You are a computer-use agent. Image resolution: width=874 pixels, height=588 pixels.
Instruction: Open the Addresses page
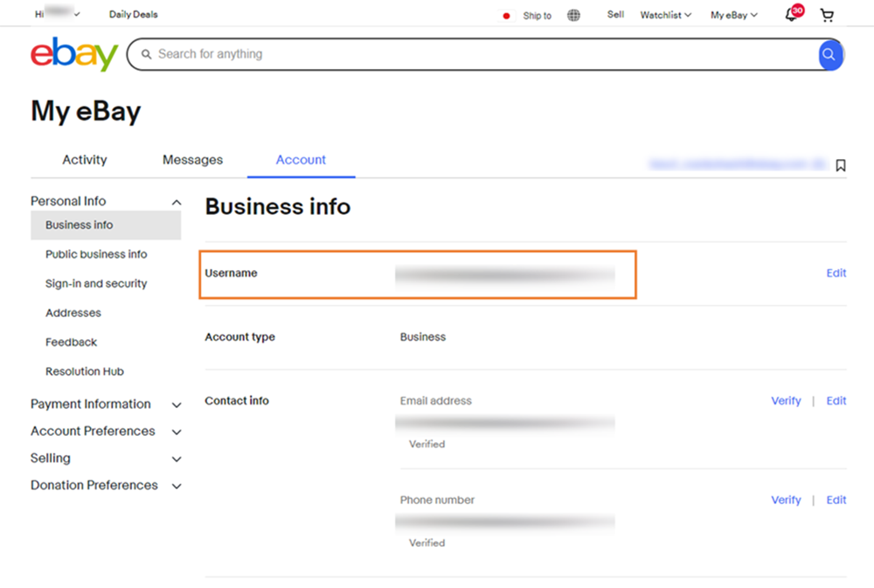coord(73,313)
